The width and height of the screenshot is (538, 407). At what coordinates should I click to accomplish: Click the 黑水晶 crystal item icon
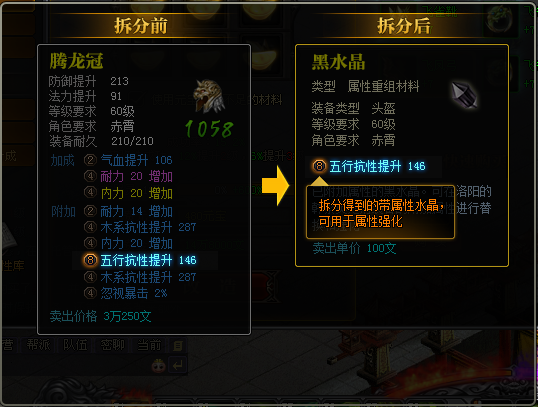pos(464,95)
